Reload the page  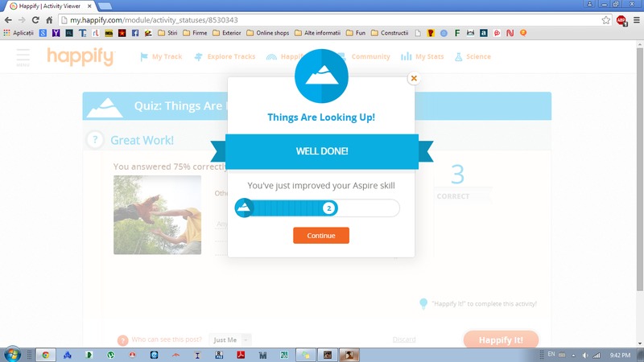pos(35,20)
